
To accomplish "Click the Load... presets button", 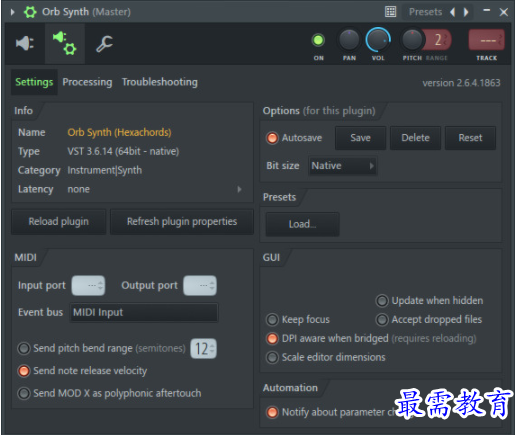I will tap(302, 224).
